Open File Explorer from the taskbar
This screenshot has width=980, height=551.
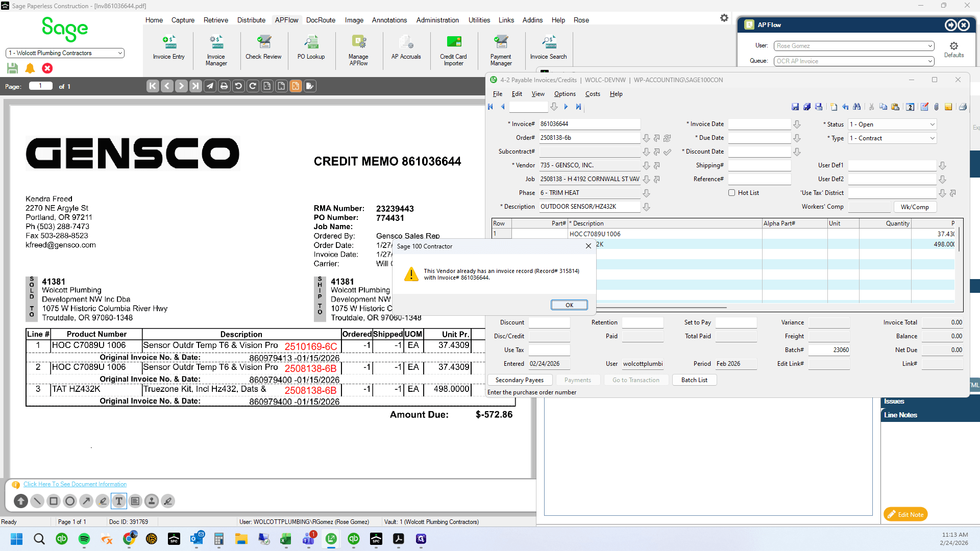[x=241, y=539]
